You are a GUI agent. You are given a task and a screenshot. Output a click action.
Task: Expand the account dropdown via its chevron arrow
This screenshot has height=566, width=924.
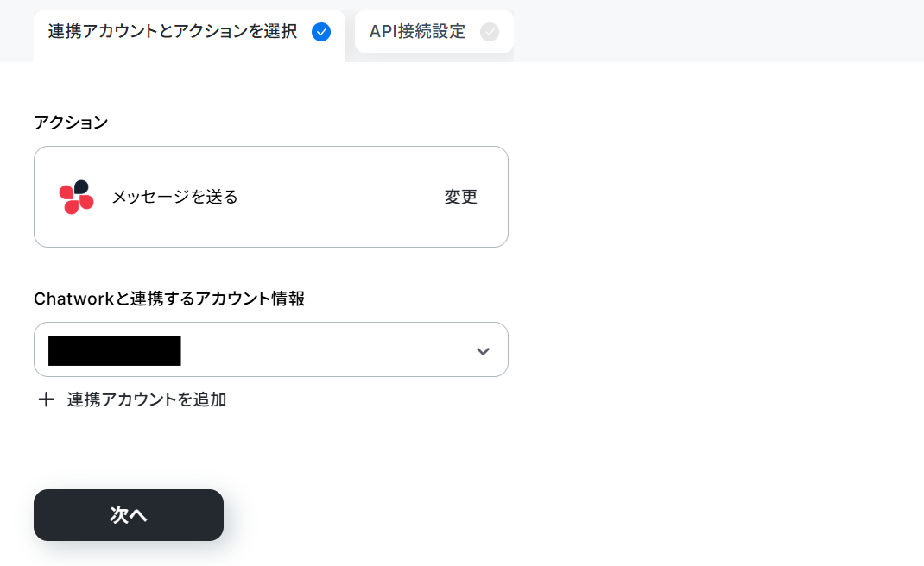click(483, 351)
